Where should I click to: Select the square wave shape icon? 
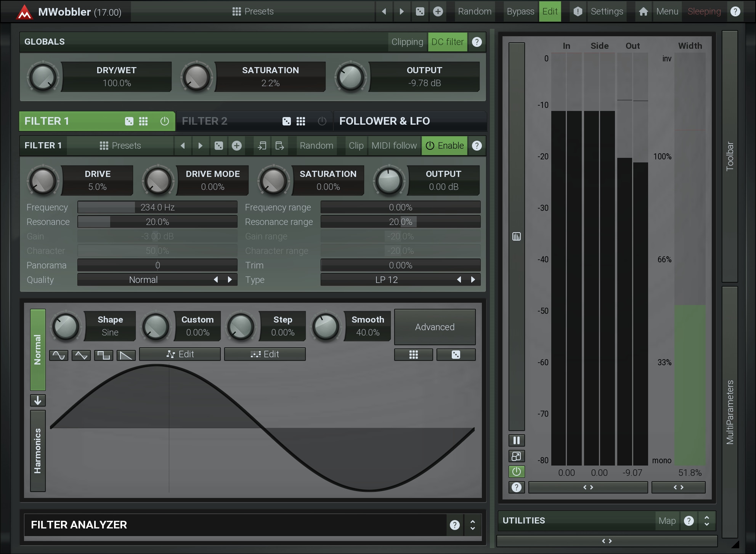click(103, 355)
